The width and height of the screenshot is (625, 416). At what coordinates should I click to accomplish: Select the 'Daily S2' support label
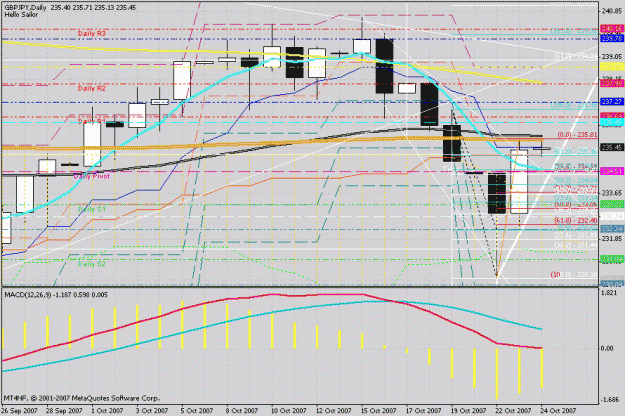click(x=92, y=264)
